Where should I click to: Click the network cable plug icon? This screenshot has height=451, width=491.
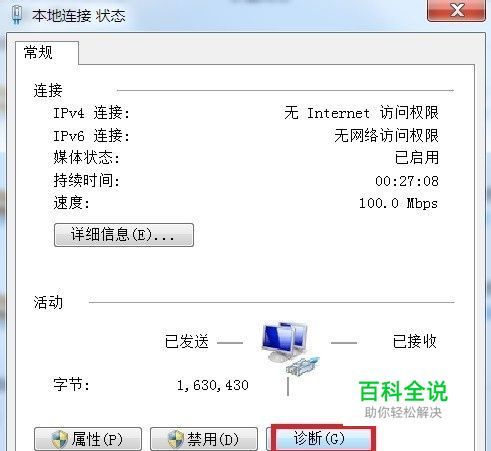(x=303, y=366)
